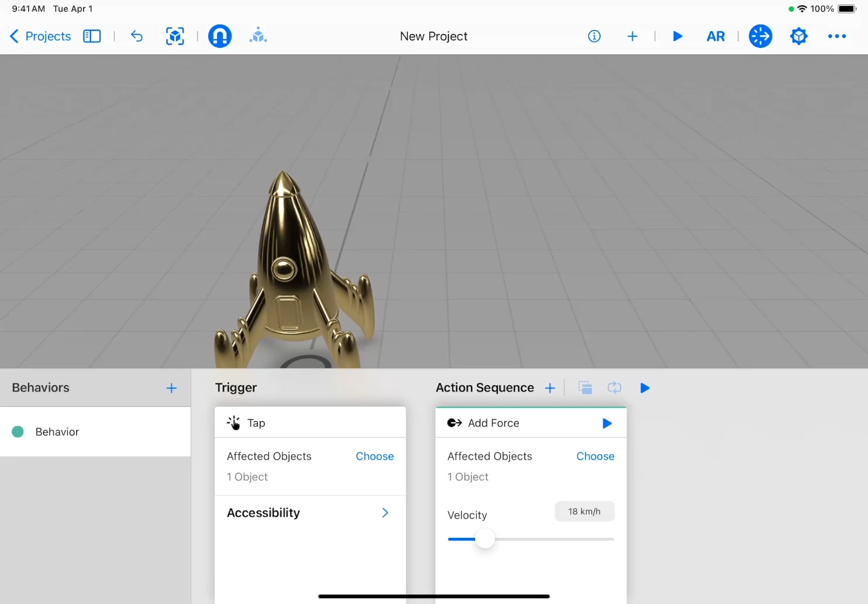Screen dimensions: 868x604
Task: Choose affected objects for Tap trigger
Action: [374, 457]
